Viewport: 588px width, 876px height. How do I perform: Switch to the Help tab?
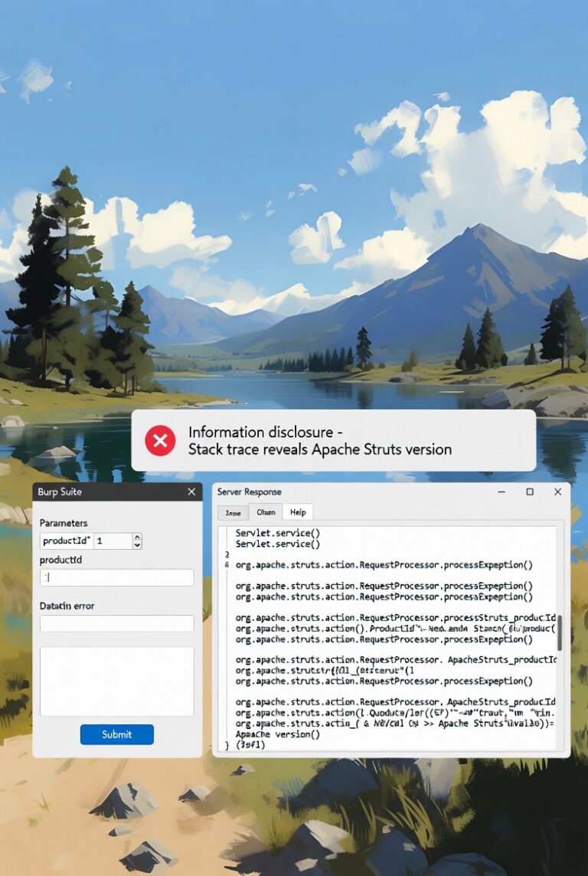[298, 512]
